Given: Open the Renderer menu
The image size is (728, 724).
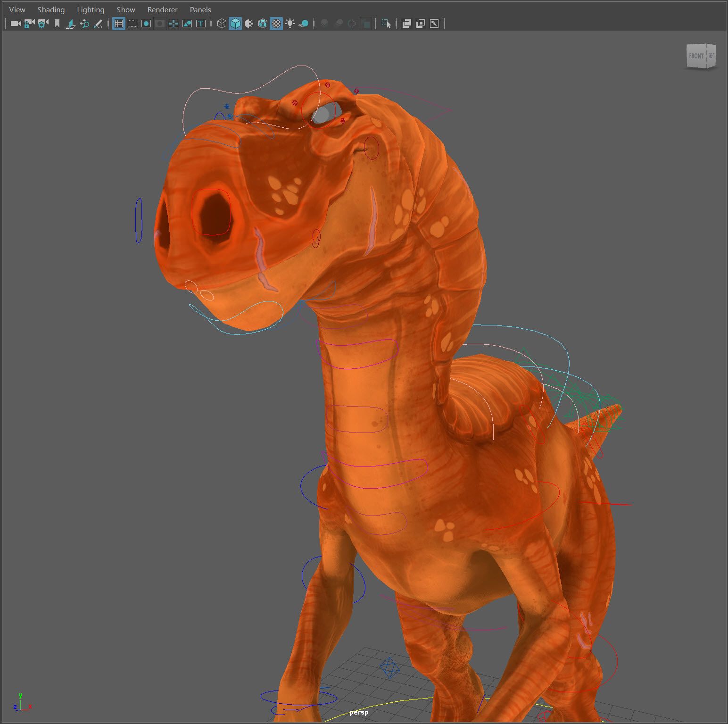Looking at the screenshot, I should 162,9.
